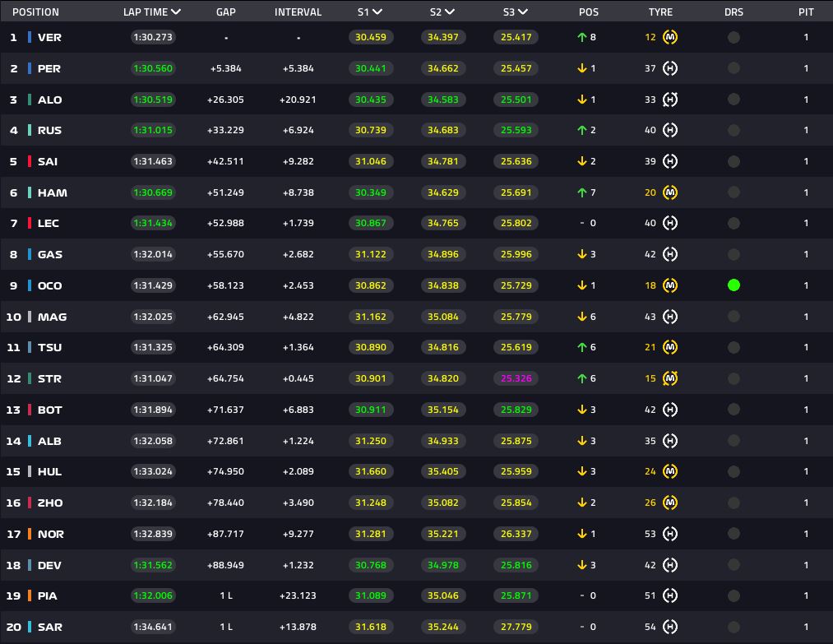Viewport: 833px width, 644px height.
Task: Click the green up arrow in RUS row
Action: click(581, 130)
